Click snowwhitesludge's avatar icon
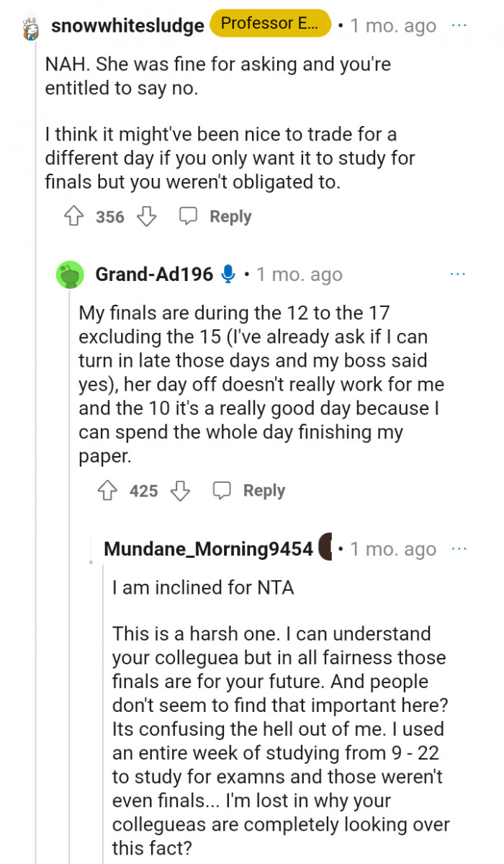 pyautogui.click(x=30, y=27)
